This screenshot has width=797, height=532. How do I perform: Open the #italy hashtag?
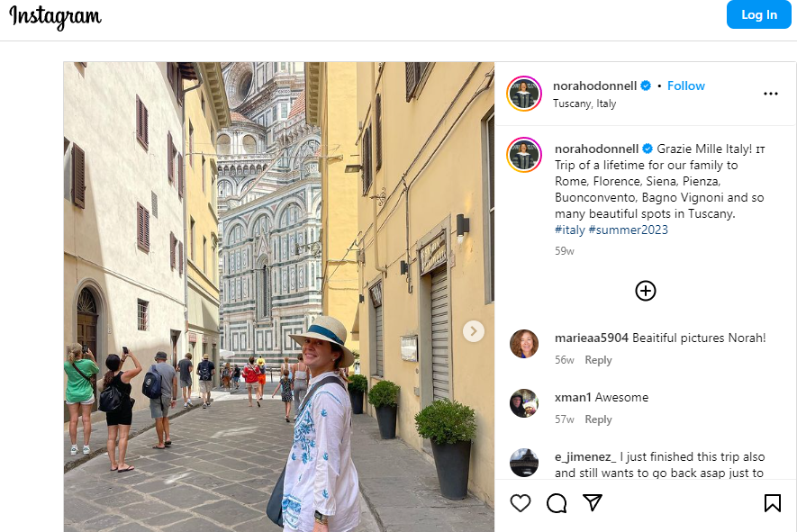(x=570, y=230)
